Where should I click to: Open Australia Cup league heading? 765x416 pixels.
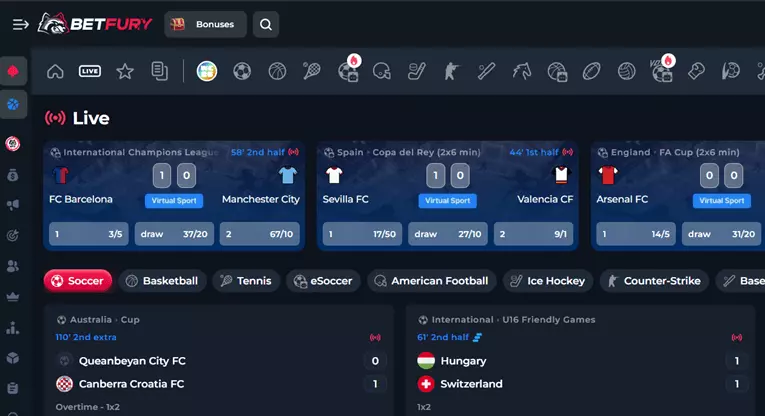click(x=104, y=320)
